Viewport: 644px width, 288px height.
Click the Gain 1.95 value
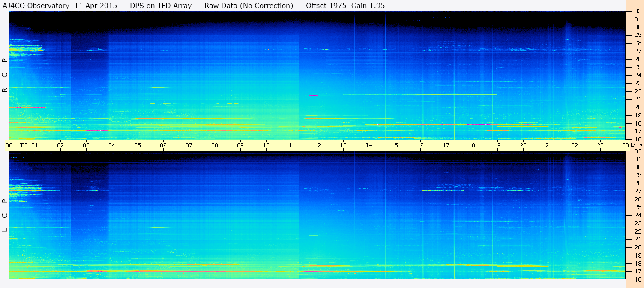368,6
